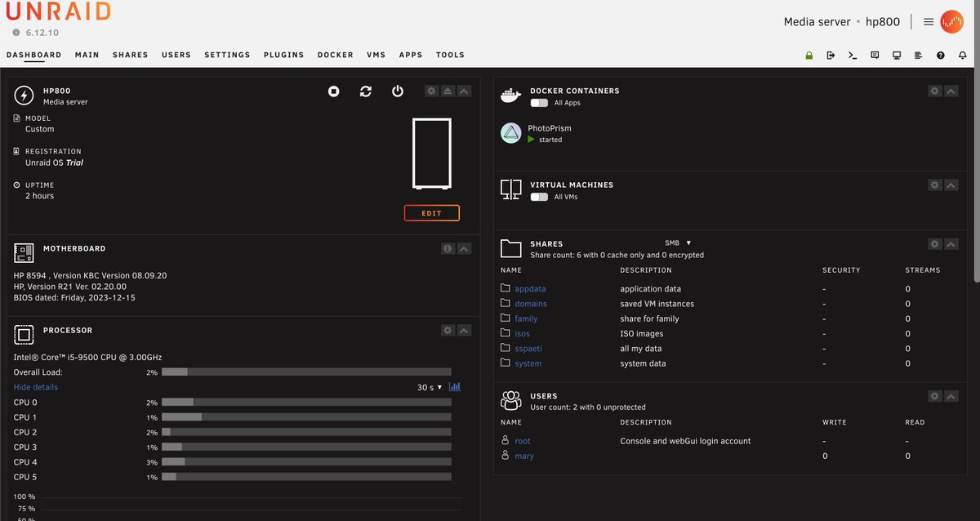Click the PhotoPrism container logo
The height and width of the screenshot is (521, 980).
point(510,131)
